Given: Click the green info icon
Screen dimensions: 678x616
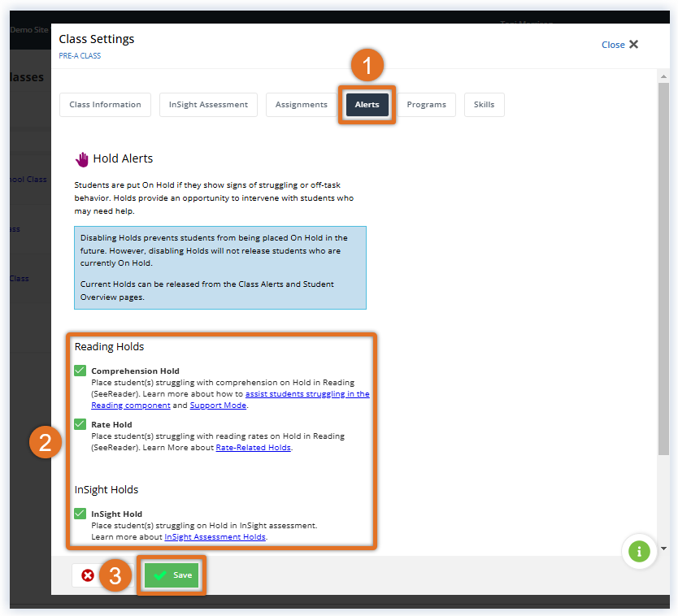Looking at the screenshot, I should click(x=639, y=552).
